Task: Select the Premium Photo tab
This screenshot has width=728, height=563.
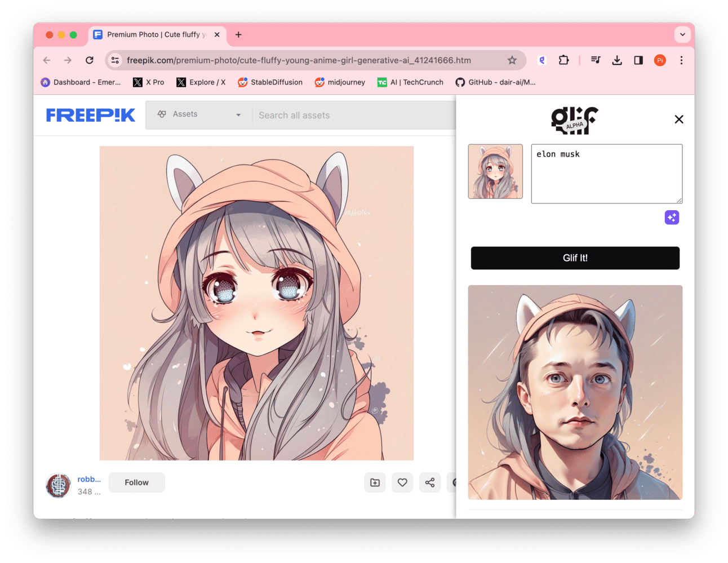Action: pos(157,35)
